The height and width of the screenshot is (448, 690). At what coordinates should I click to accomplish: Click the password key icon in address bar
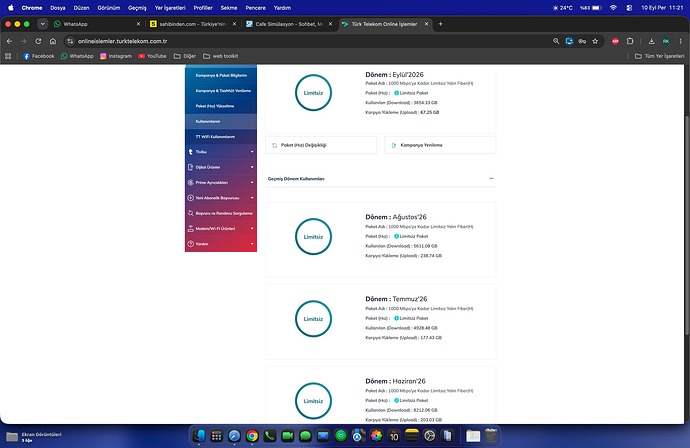[582, 41]
